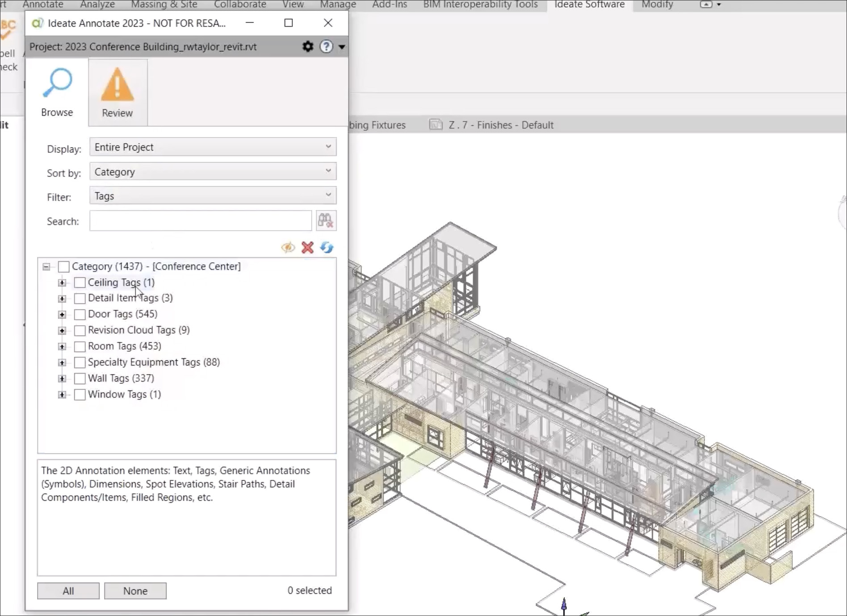Viewport: 847px width, 616px height.
Task: Maximize the Ideate Annotate window
Action: [x=289, y=23]
